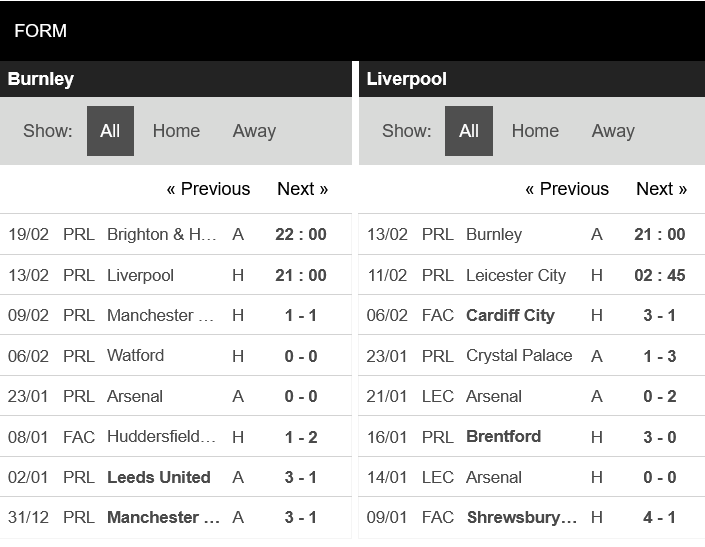Select the All filter under Liverpool
The image size is (705, 547).
coord(469,131)
